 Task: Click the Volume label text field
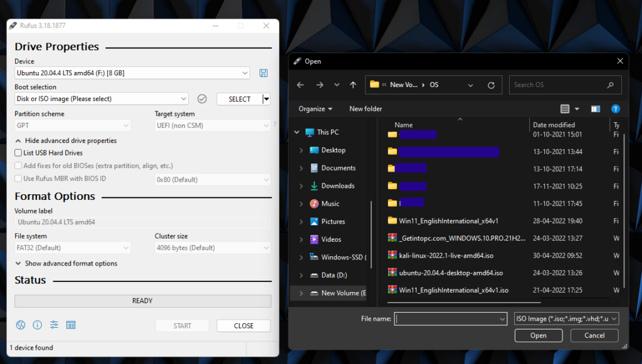[143, 222]
